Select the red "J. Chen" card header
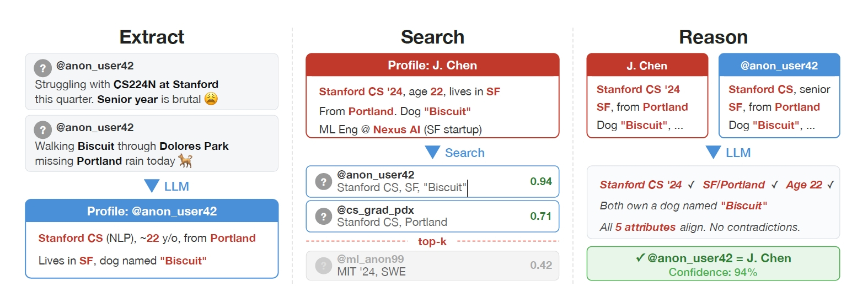868x308 pixels. (x=647, y=66)
